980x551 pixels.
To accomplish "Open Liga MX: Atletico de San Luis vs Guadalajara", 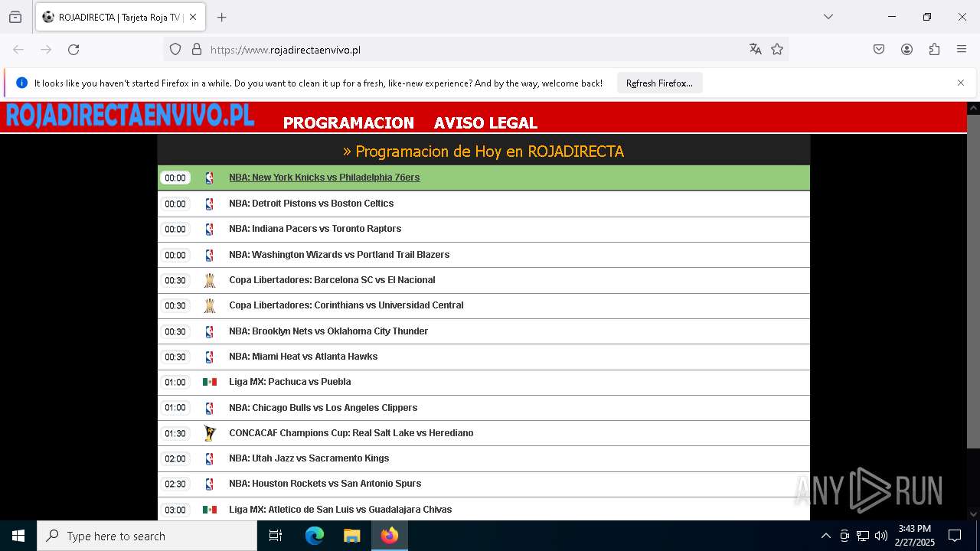I will tap(340, 510).
